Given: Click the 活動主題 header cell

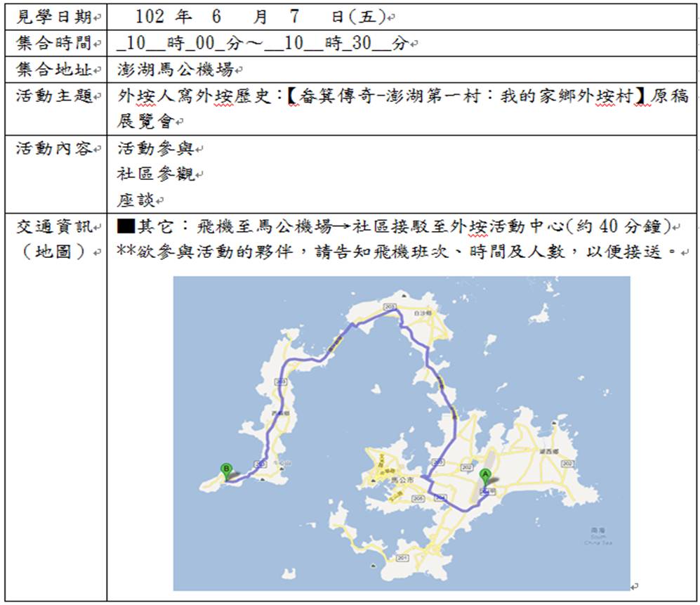Looking at the screenshot, I should [55, 97].
